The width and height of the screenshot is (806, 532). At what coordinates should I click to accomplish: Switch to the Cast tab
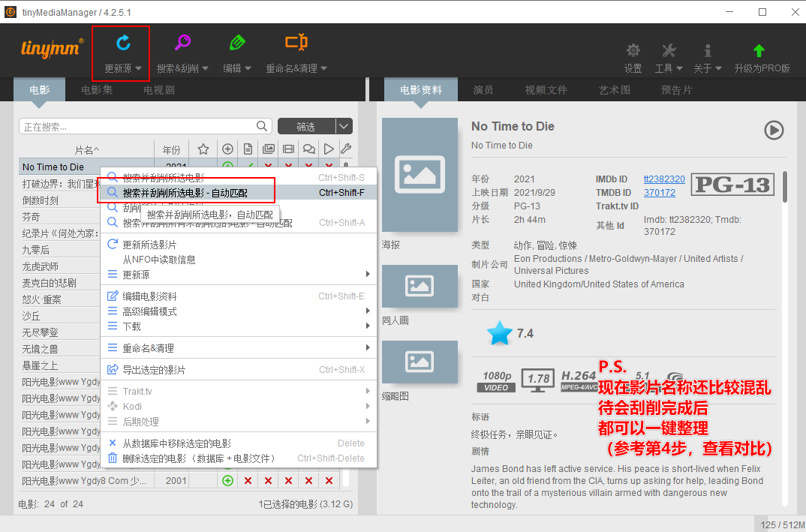click(x=483, y=90)
